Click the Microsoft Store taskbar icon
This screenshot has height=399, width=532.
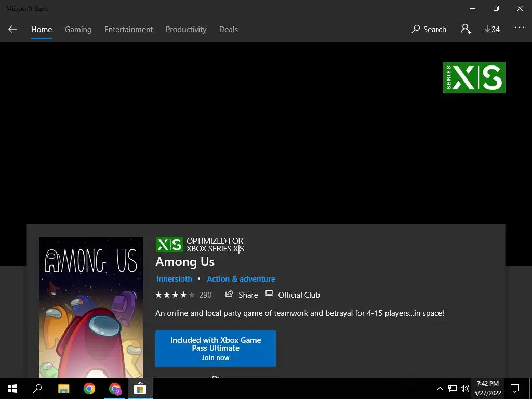(140, 389)
